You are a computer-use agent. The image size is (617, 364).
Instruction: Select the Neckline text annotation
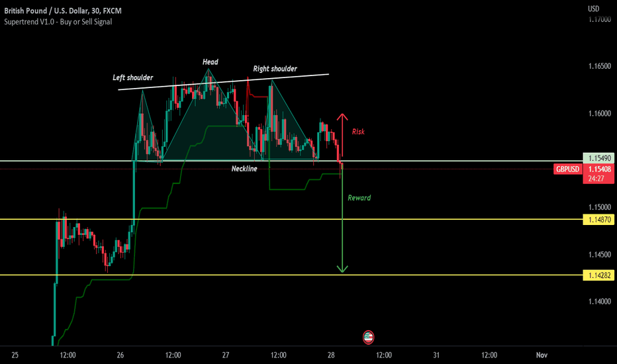[x=244, y=168]
